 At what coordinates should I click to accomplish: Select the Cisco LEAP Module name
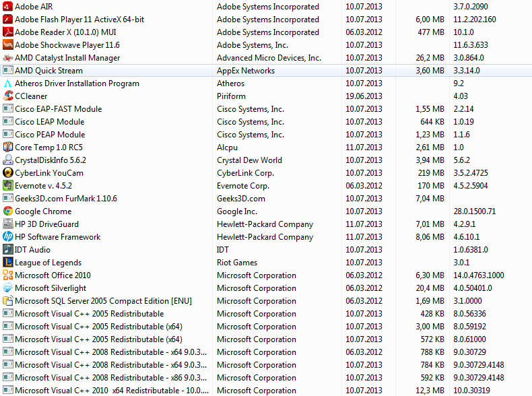[x=50, y=122]
